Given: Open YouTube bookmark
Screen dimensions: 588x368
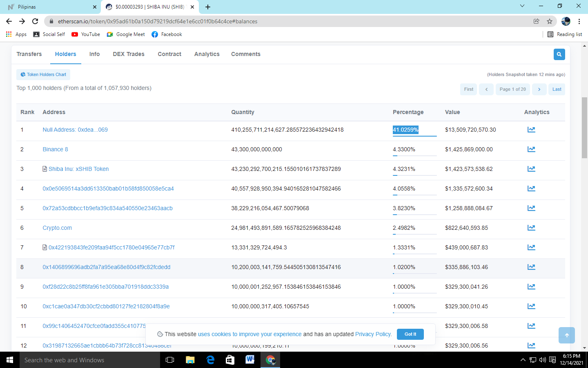Looking at the screenshot, I should pyautogui.click(x=86, y=34).
